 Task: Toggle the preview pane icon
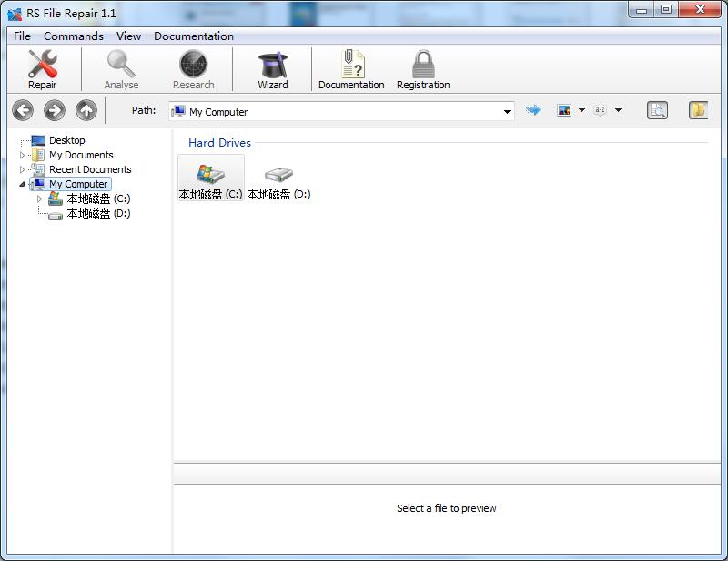tap(657, 110)
